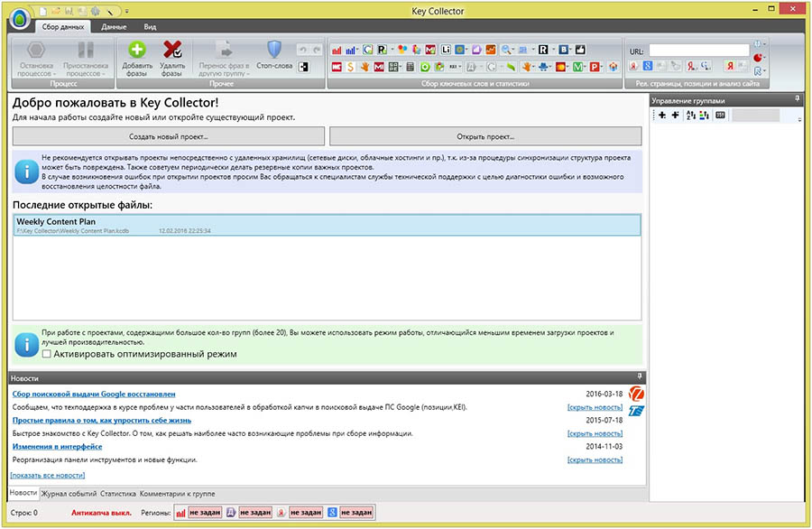Viewport: 812px width, 529px height.
Task: Toggle the pin on the Новости panel header
Action: pos(640,376)
